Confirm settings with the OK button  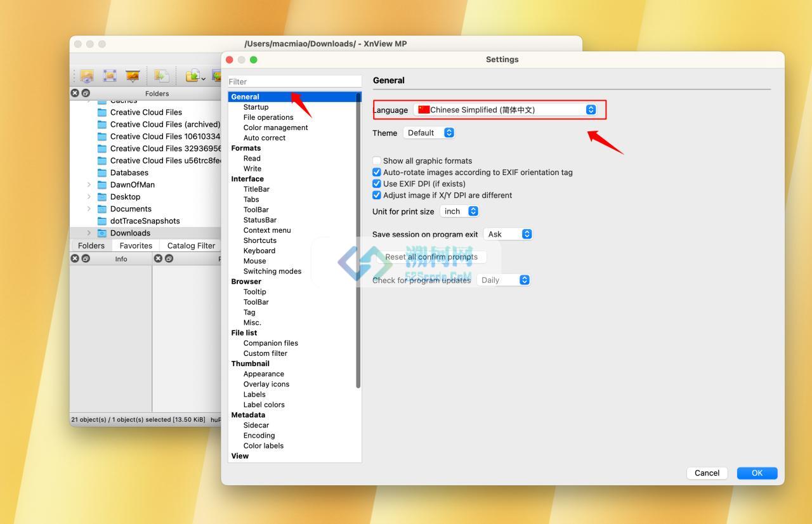(x=757, y=473)
